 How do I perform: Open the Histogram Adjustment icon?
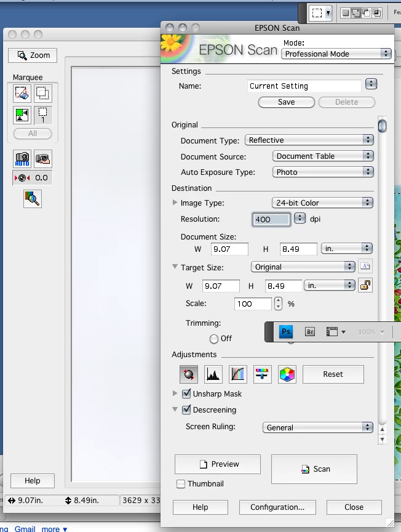[213, 374]
